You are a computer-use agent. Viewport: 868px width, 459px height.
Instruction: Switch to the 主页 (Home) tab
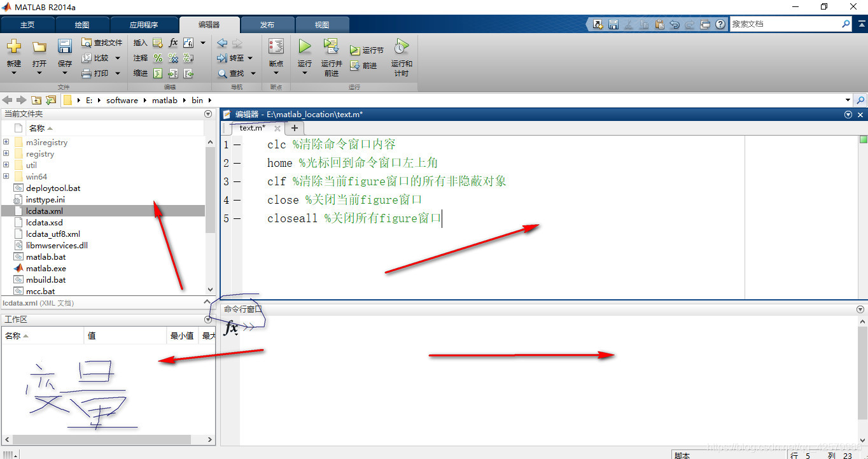[27, 25]
